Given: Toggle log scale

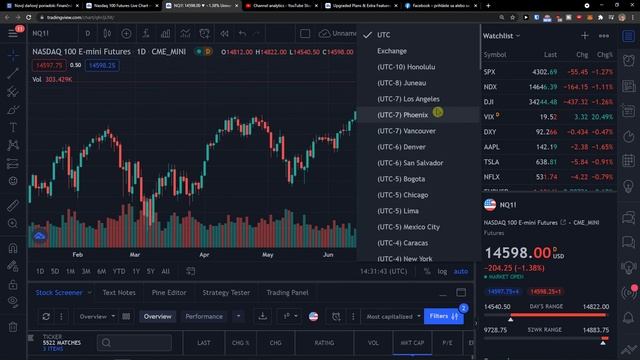Looking at the screenshot, I should point(442,271).
